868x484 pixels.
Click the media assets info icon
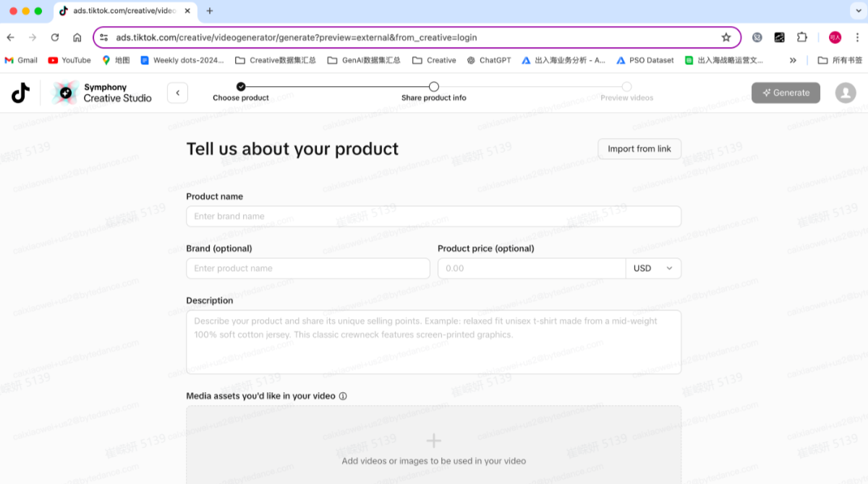point(343,396)
